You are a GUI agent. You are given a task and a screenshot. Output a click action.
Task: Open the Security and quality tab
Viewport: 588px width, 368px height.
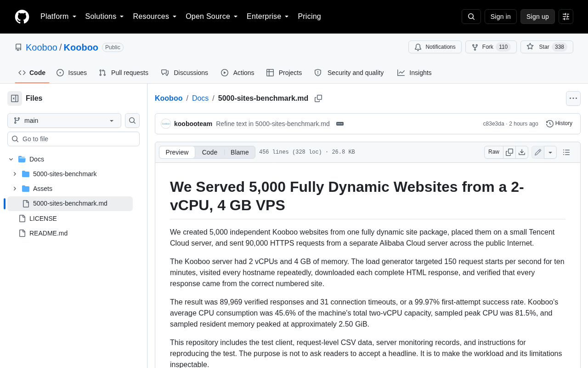coord(349,73)
